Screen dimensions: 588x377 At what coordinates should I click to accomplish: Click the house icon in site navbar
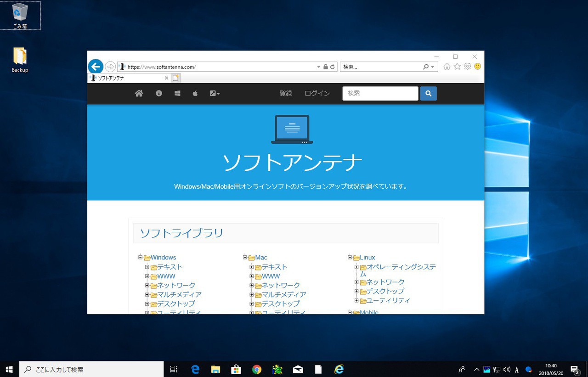[139, 93]
